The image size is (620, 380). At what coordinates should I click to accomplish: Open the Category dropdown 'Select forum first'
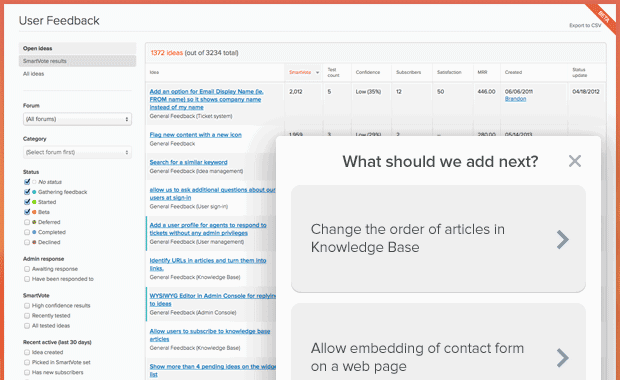tap(77, 152)
